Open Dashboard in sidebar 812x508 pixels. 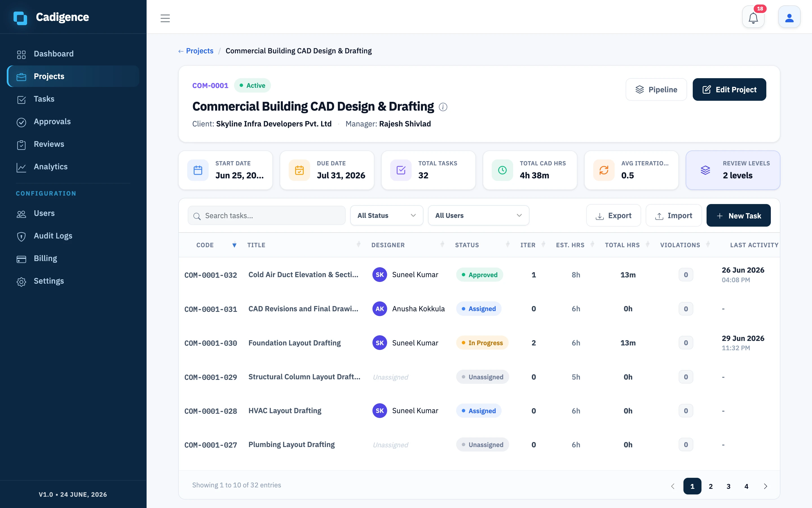(x=73, y=54)
